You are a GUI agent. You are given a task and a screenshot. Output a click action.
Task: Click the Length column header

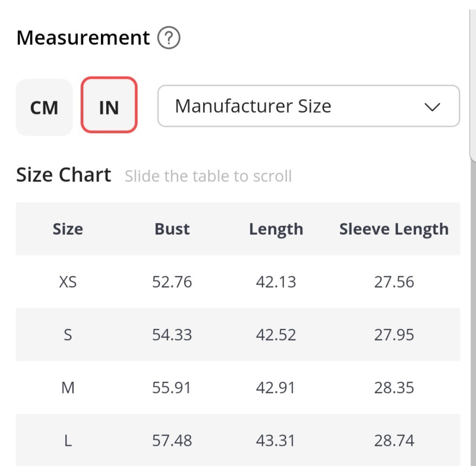(x=276, y=229)
